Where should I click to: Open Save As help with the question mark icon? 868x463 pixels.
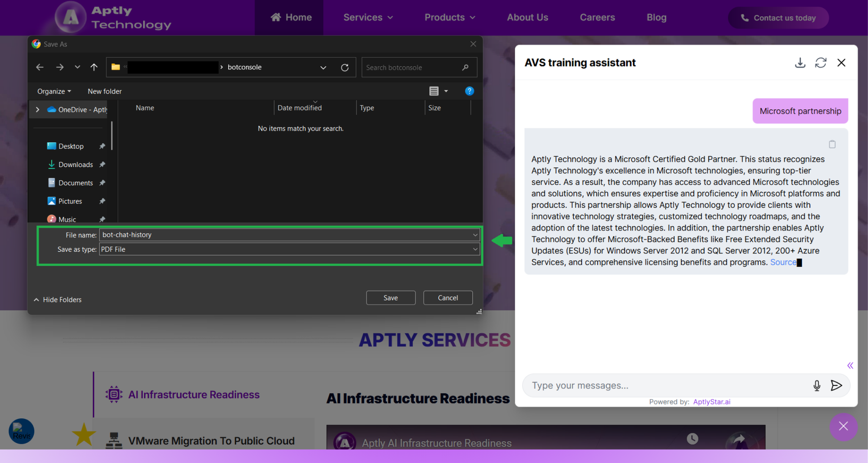point(470,91)
